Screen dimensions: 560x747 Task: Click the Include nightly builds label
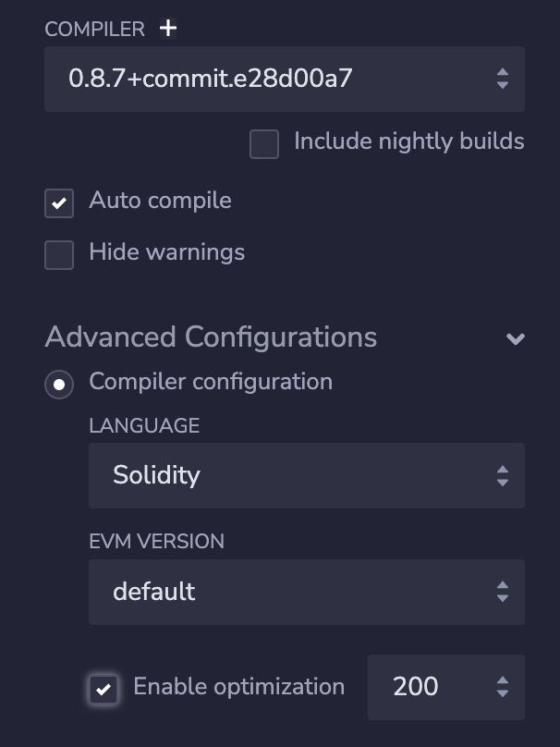[x=408, y=141]
